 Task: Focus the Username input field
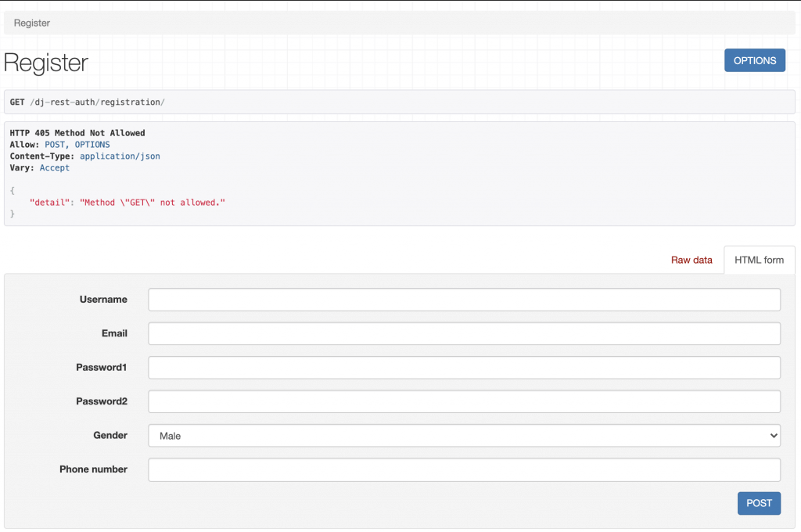(x=464, y=300)
